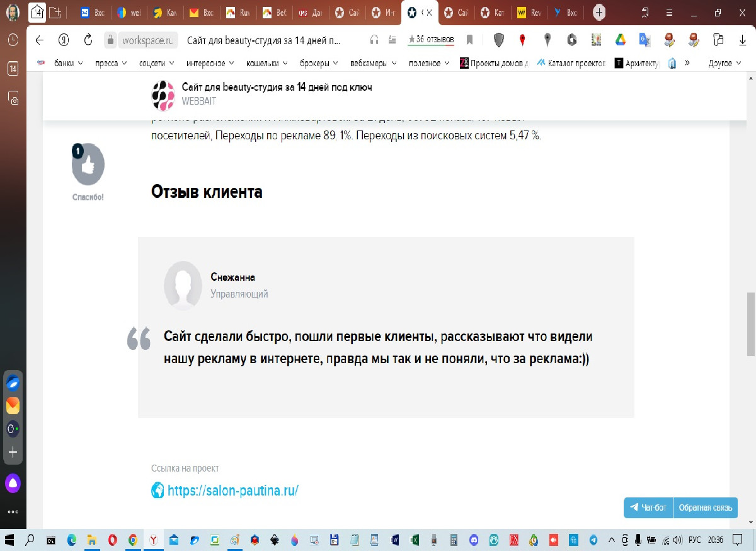Open the Chrome icon on the taskbar
Image resolution: width=756 pixels, height=551 pixels.
click(x=132, y=540)
